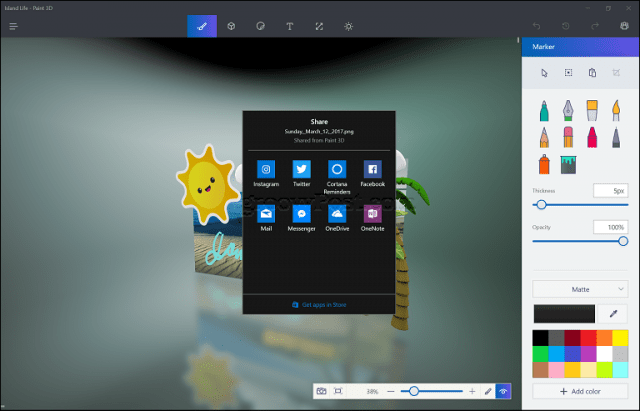Click the Opacity slider handle
This screenshot has height=411, width=640.
click(623, 241)
